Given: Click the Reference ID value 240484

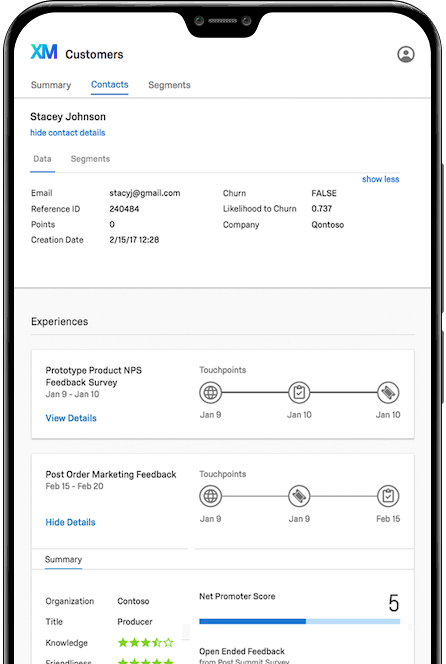Looking at the screenshot, I should click(x=124, y=209).
